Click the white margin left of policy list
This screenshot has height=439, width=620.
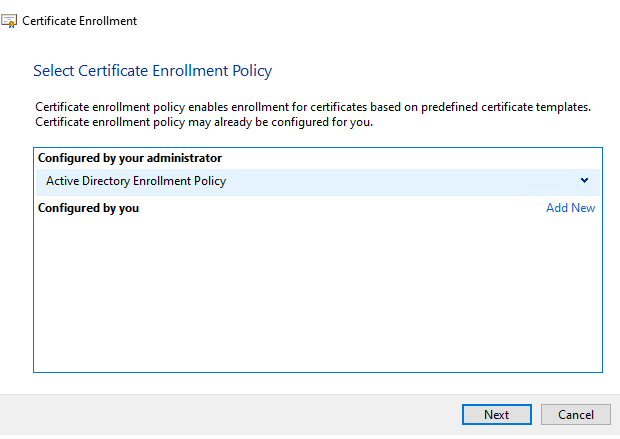[x=16, y=260]
